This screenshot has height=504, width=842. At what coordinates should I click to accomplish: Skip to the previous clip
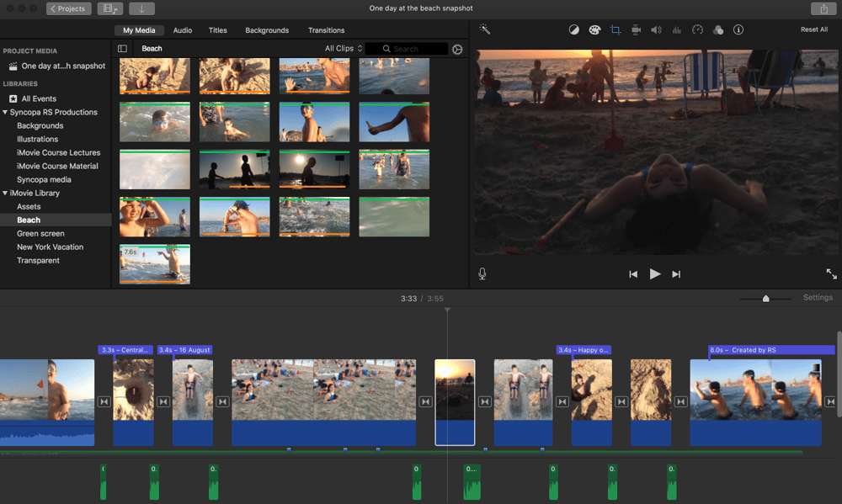click(633, 274)
